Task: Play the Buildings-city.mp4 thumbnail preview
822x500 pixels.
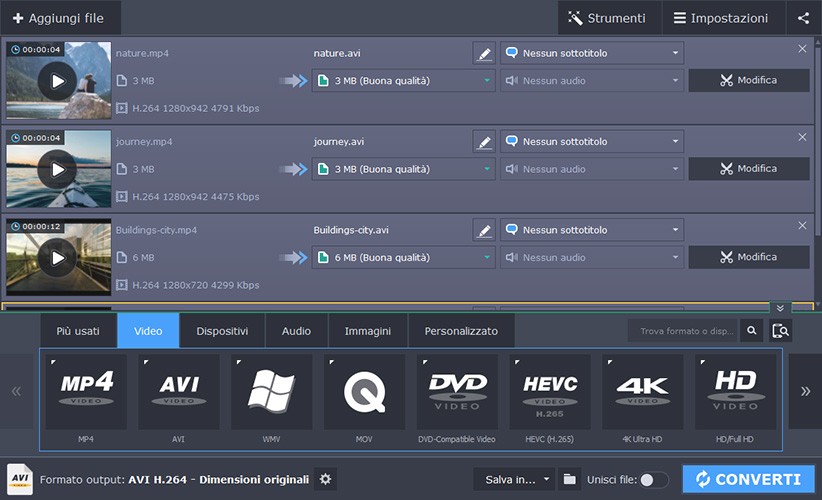Action: 57,258
